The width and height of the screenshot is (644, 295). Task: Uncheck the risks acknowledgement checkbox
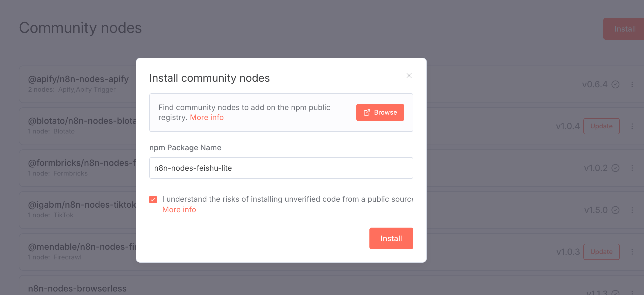click(x=153, y=200)
